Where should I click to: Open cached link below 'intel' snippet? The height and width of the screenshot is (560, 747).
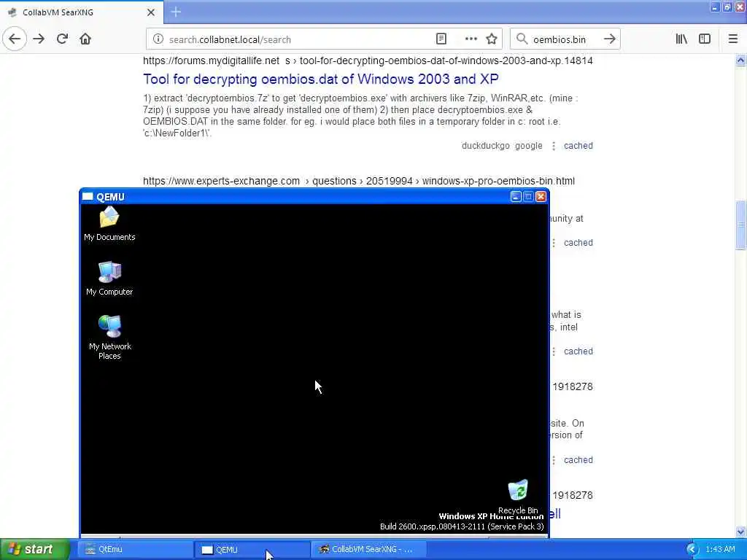(x=578, y=351)
